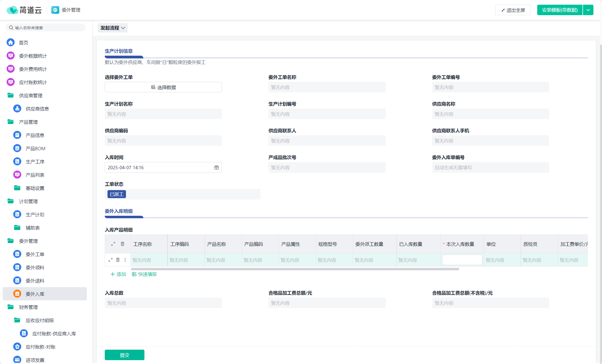Switch to 委外入库明细 tab
602x364 pixels.
119,211
